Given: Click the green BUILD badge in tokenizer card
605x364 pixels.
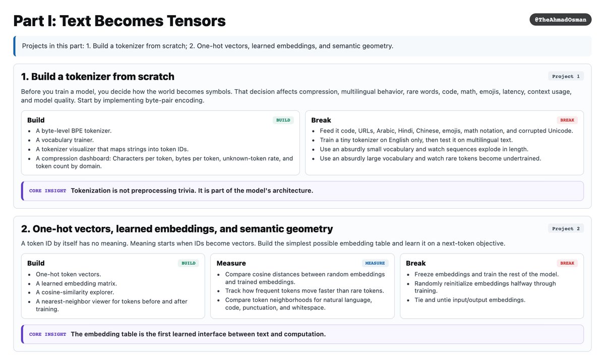Looking at the screenshot, I should pos(283,120).
